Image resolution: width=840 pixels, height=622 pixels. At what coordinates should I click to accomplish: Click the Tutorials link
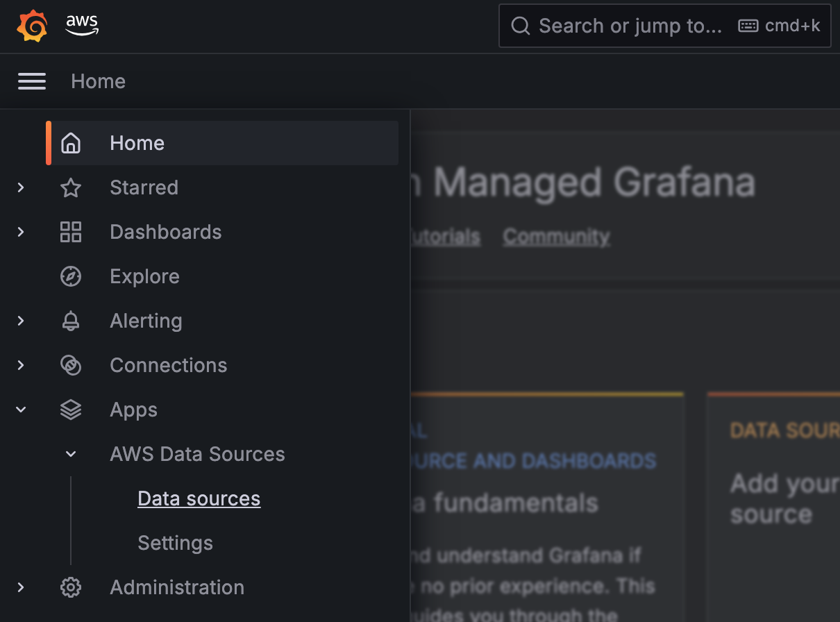[445, 237]
